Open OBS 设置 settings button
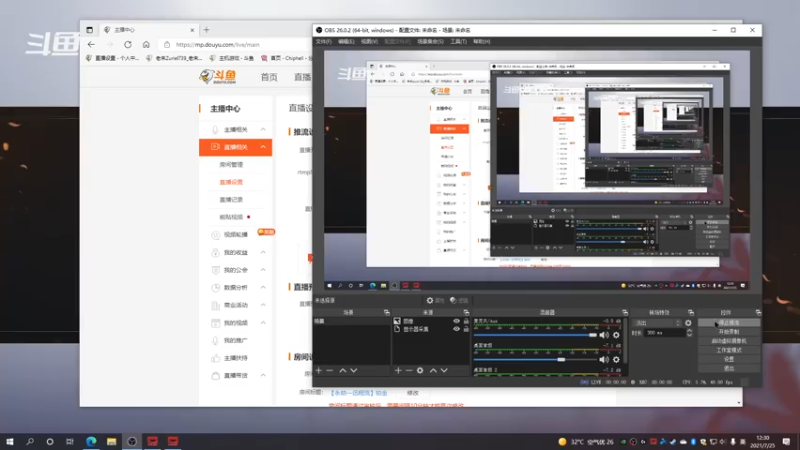Image resolution: width=800 pixels, height=450 pixels. coord(729,359)
